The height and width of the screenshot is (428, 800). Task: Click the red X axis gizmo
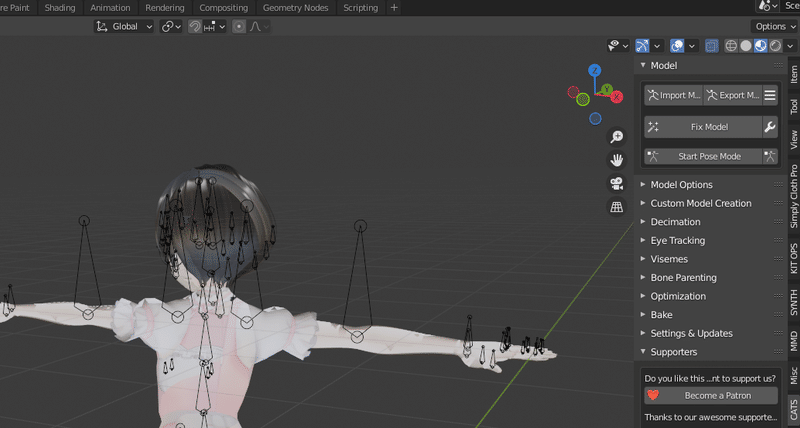click(x=617, y=96)
